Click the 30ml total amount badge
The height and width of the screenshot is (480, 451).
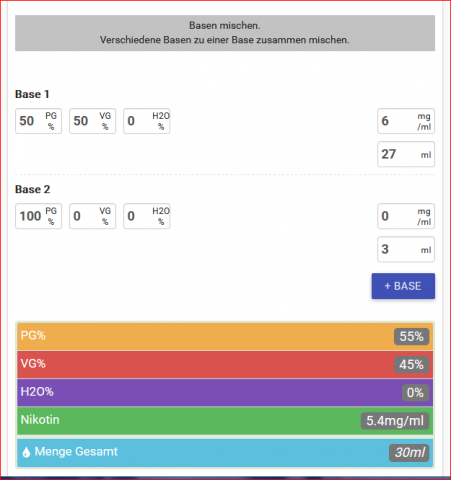coord(409,453)
